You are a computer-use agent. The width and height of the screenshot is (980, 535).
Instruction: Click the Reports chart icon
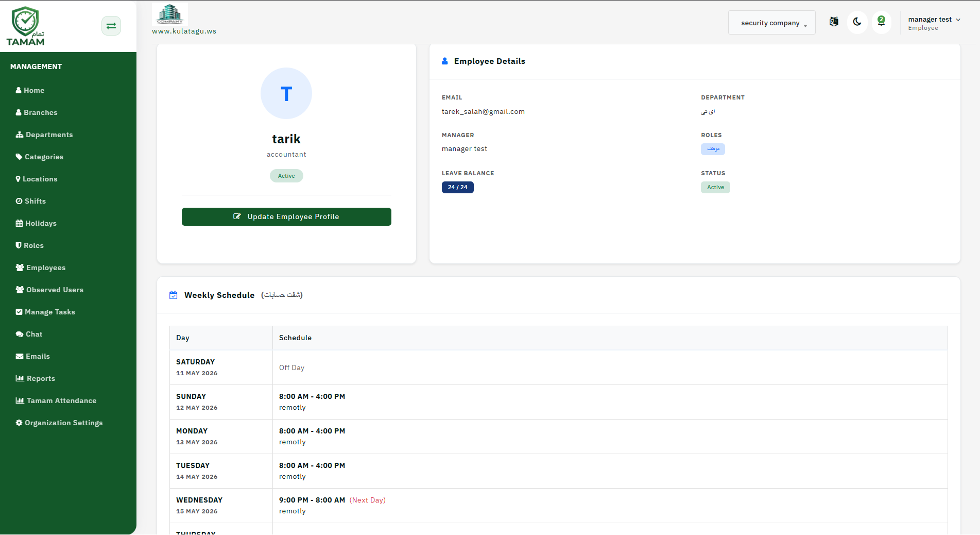[x=20, y=378]
